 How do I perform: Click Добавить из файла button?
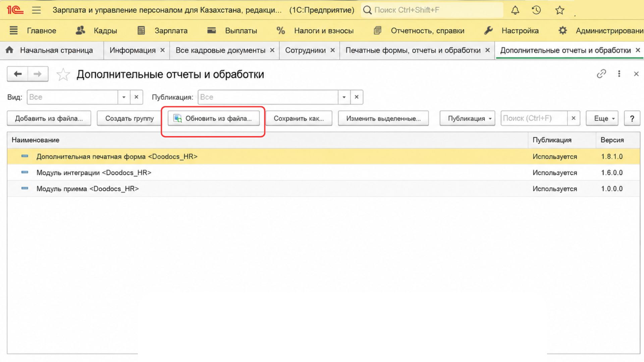click(49, 118)
